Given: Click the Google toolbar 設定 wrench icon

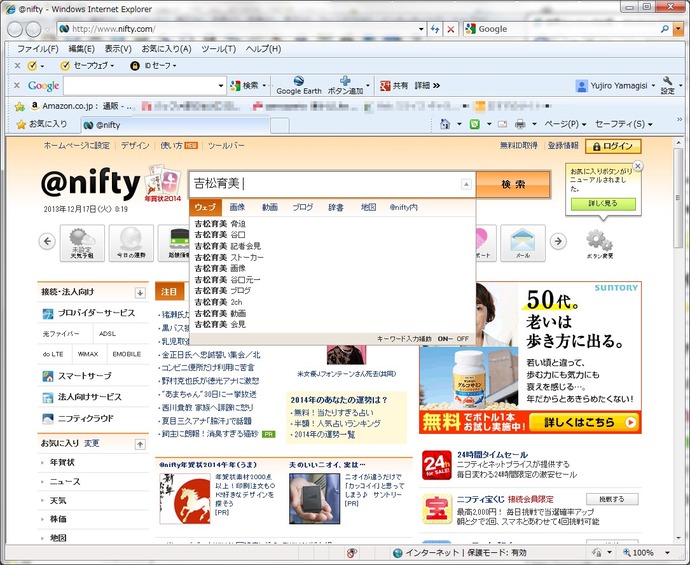Looking at the screenshot, I should pos(668,81).
